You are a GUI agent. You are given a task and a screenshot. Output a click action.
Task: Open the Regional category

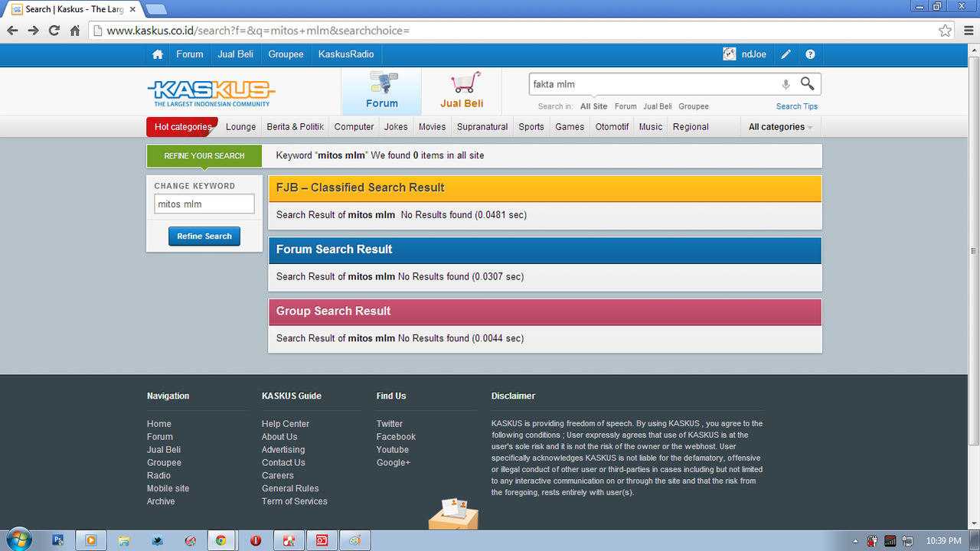pyautogui.click(x=691, y=127)
